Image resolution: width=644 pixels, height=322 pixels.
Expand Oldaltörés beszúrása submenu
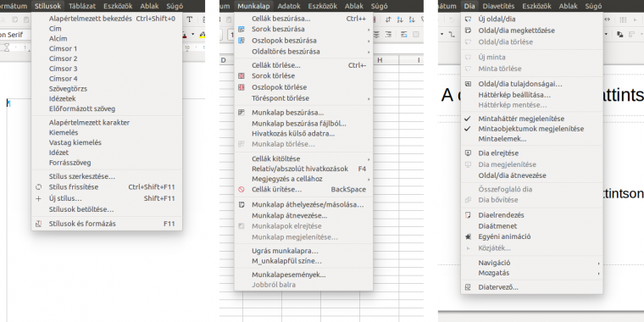pyautogui.click(x=369, y=52)
